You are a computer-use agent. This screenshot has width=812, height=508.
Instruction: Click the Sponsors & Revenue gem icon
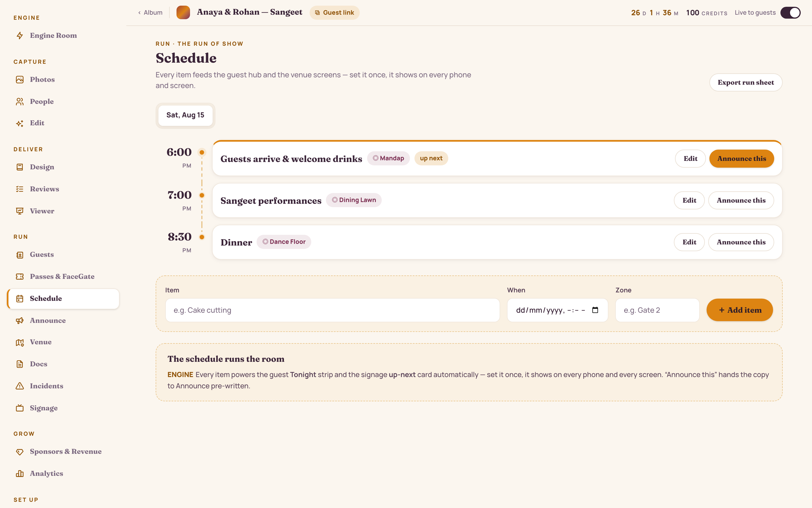20,452
